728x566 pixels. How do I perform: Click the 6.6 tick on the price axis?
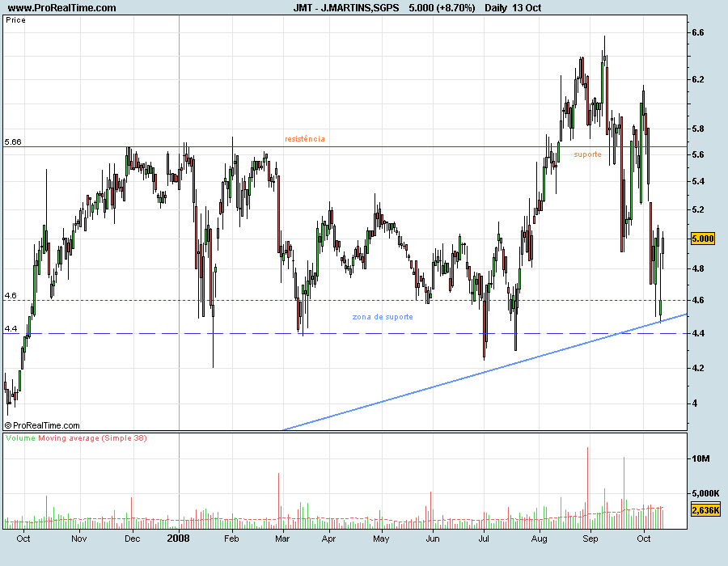pos(698,32)
